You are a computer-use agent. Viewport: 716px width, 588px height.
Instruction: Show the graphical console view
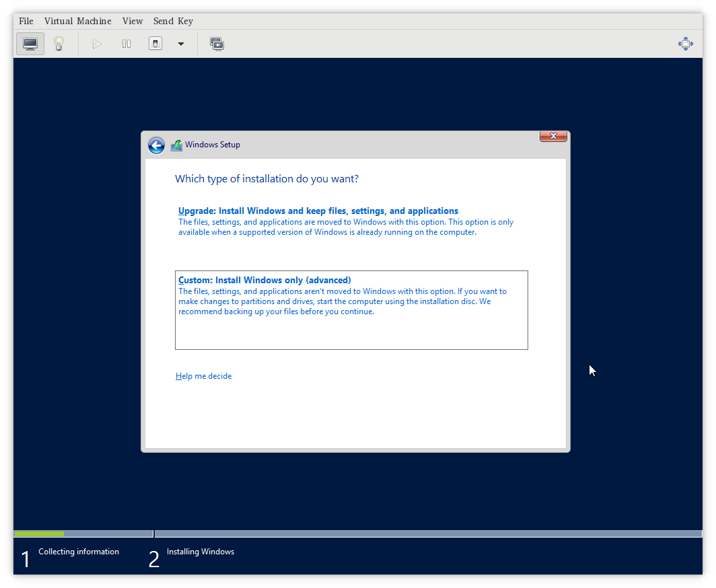30,43
